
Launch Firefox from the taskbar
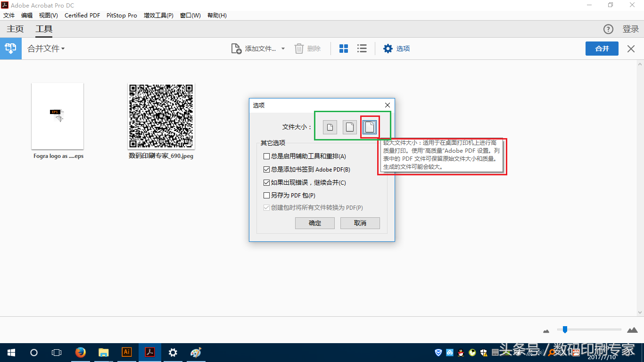(x=80, y=352)
